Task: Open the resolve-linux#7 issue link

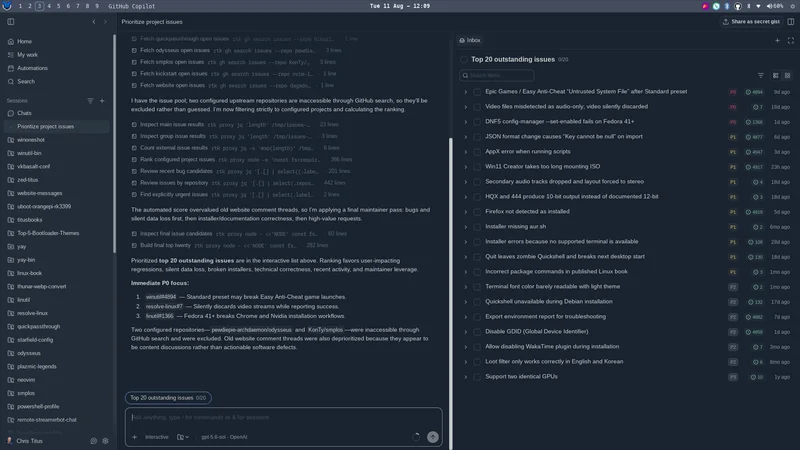Action: [164, 307]
